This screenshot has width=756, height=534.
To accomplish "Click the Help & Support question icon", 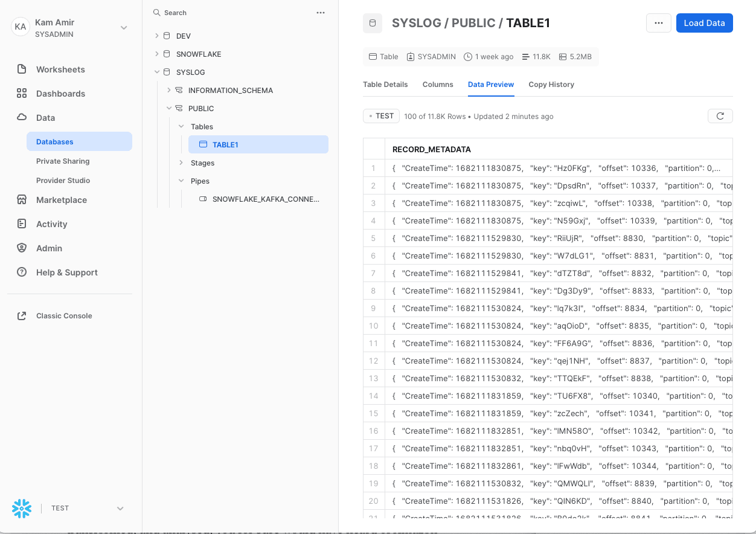I will pyautogui.click(x=22, y=272).
